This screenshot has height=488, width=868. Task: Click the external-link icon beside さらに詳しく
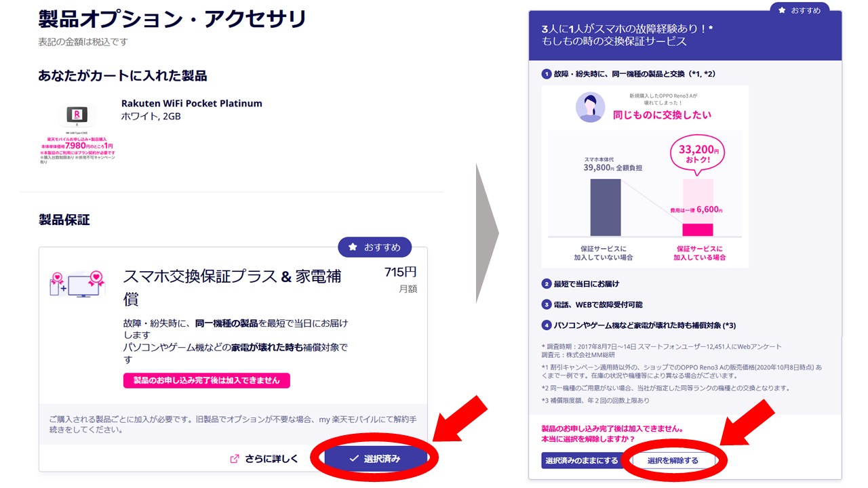tap(235, 459)
